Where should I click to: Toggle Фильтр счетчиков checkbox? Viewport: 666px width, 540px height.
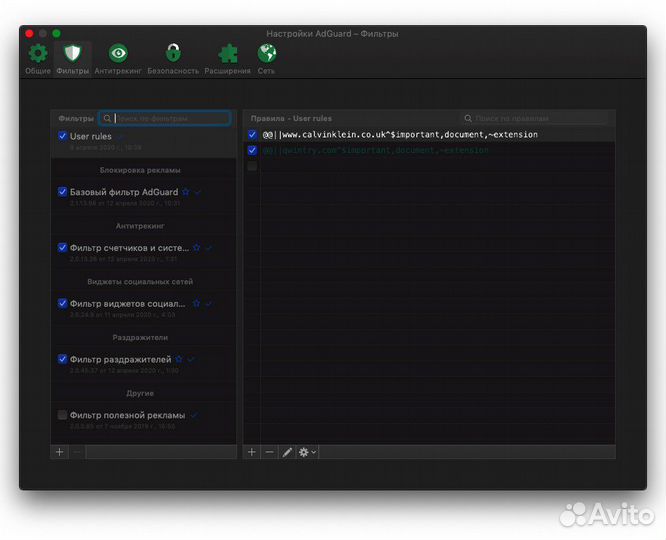(x=62, y=247)
